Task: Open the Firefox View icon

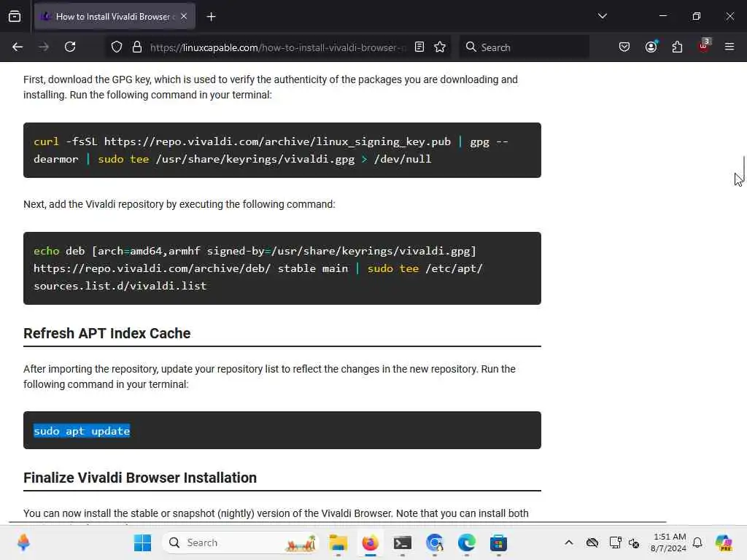Action: (x=15, y=17)
